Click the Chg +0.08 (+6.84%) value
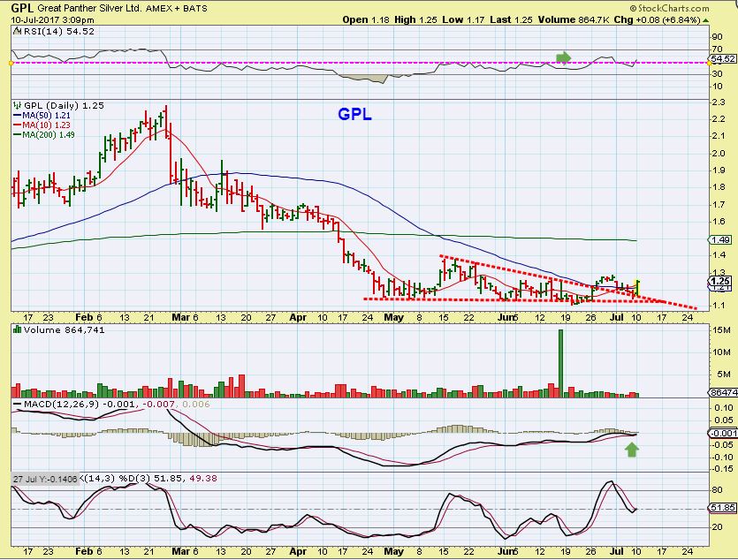 (657, 19)
